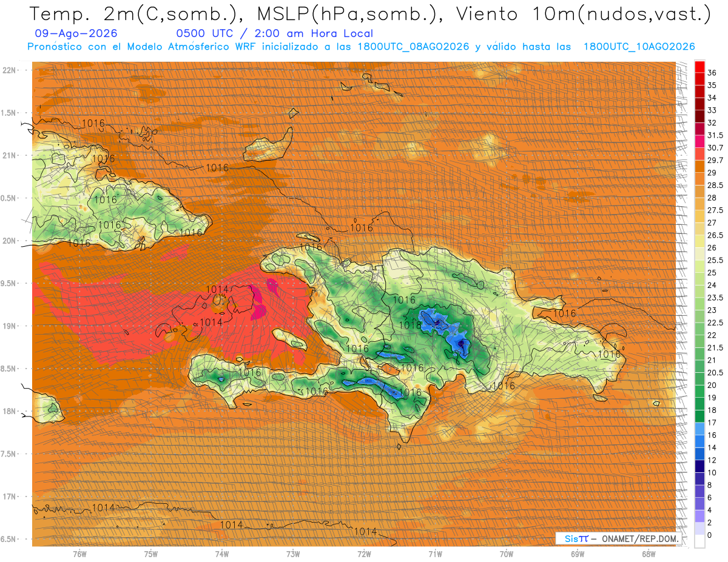Click the '75W' longitude axis label
728x562 pixels.
pyautogui.click(x=151, y=554)
